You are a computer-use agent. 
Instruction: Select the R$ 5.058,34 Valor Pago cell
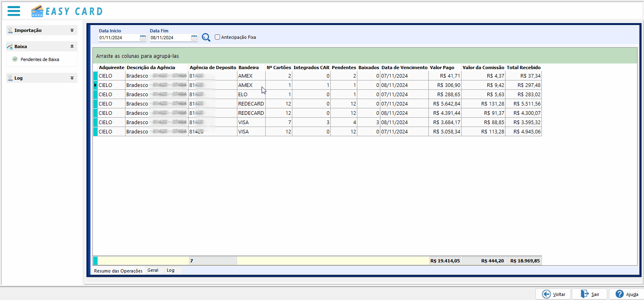point(445,132)
